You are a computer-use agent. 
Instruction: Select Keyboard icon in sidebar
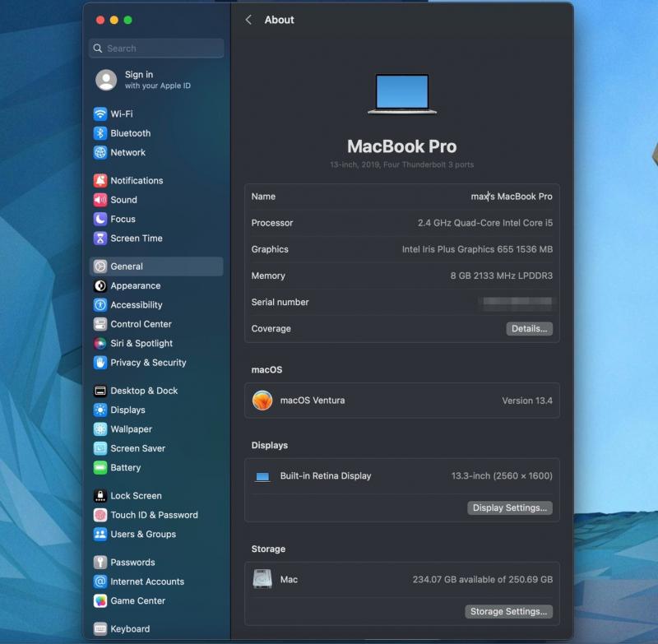click(x=100, y=629)
